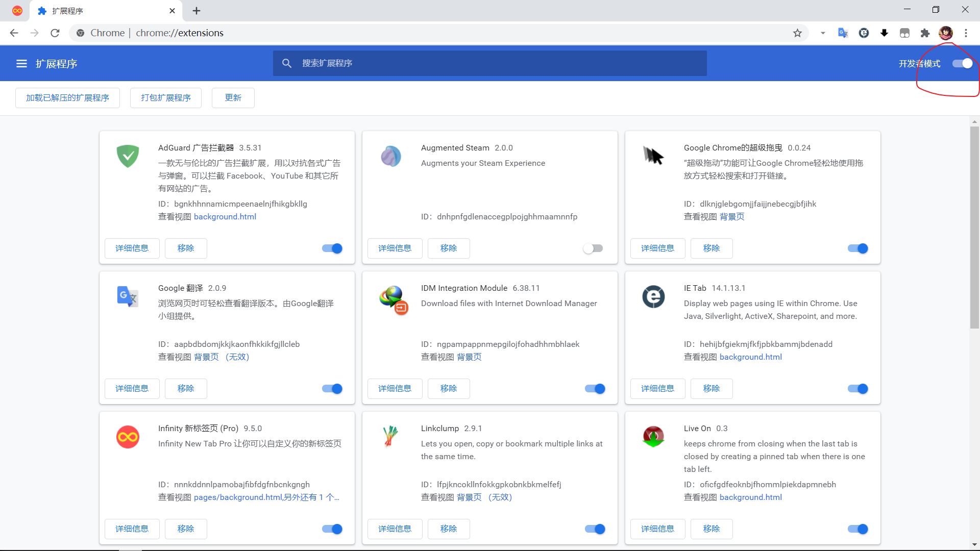The image size is (980, 551).
Task: Click the extensions search field
Action: click(490, 63)
